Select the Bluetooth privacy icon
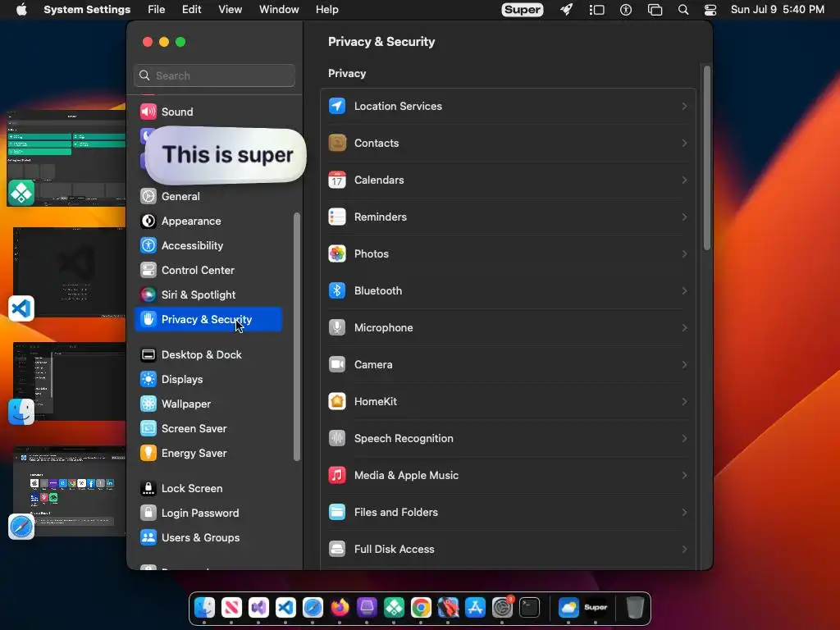840x630 pixels. [x=337, y=291]
